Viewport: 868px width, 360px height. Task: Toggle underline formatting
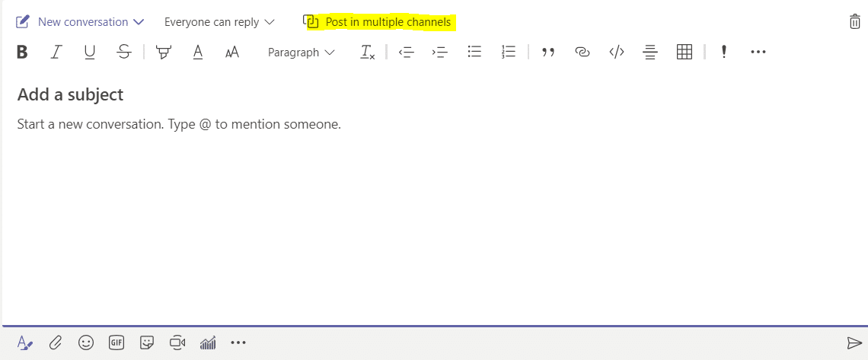click(x=90, y=52)
